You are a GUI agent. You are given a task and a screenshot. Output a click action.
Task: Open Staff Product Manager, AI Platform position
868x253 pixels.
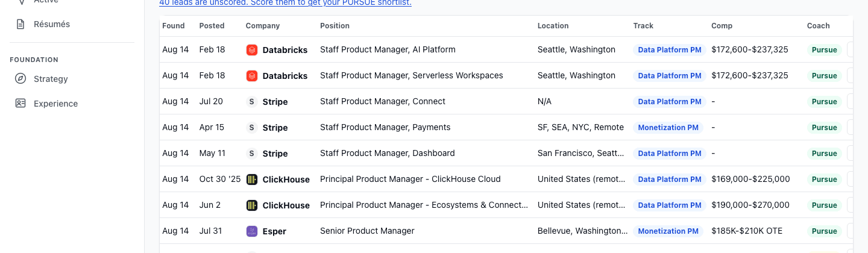click(x=388, y=49)
